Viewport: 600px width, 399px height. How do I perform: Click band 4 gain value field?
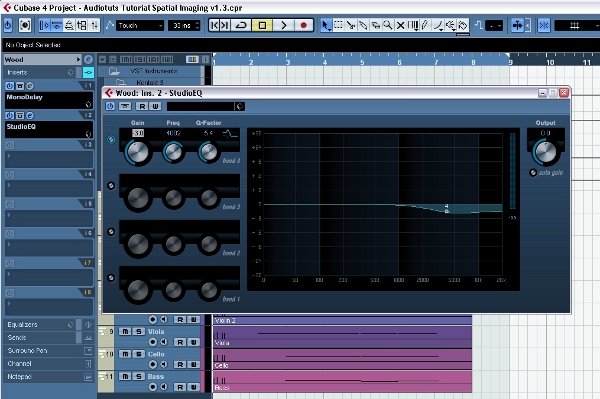point(138,133)
